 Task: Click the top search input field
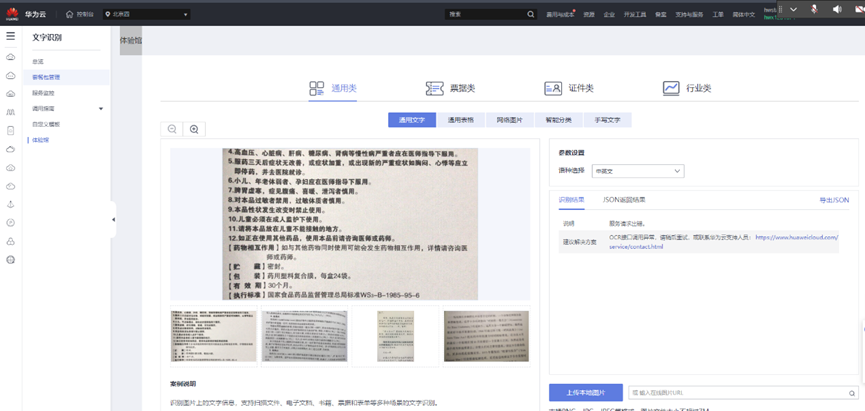click(484, 14)
